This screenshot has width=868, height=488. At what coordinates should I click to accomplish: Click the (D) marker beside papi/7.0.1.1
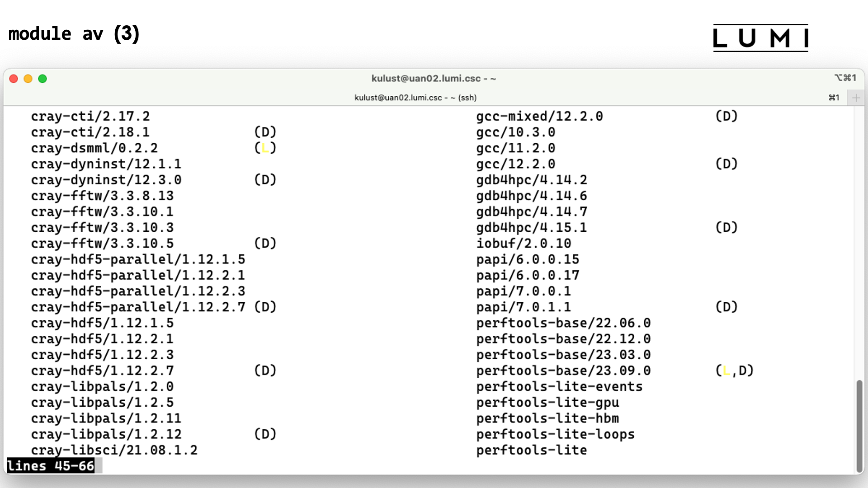(726, 307)
